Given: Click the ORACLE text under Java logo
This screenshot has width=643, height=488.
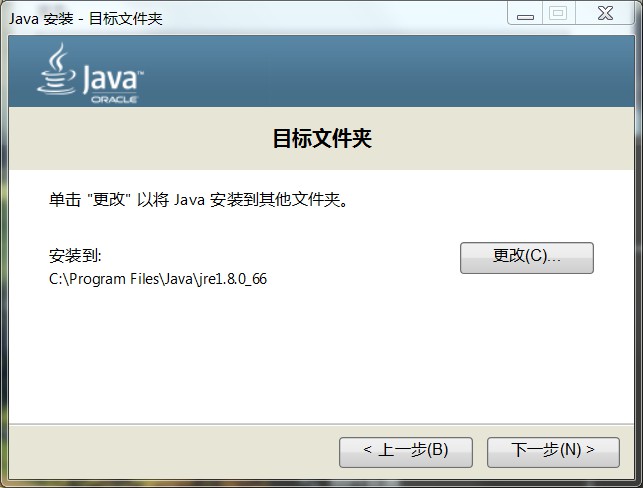Looking at the screenshot, I should pos(113,99).
